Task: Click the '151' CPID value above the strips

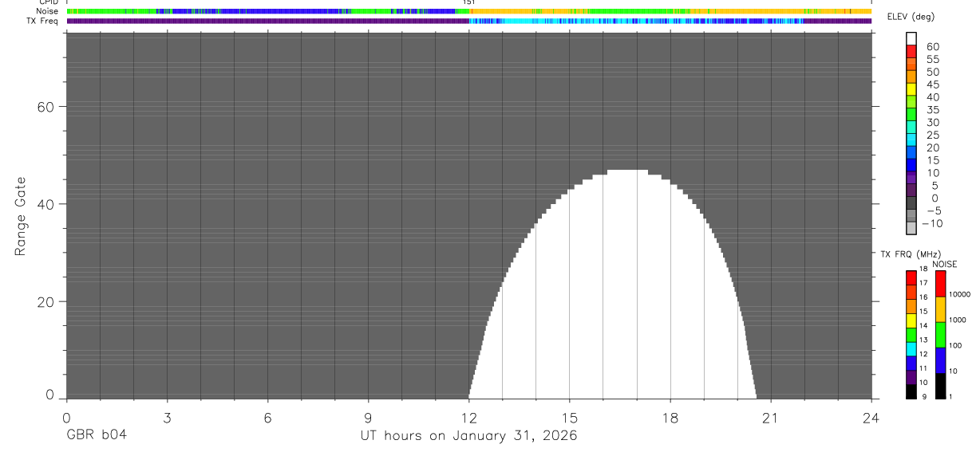Action: 469,2
